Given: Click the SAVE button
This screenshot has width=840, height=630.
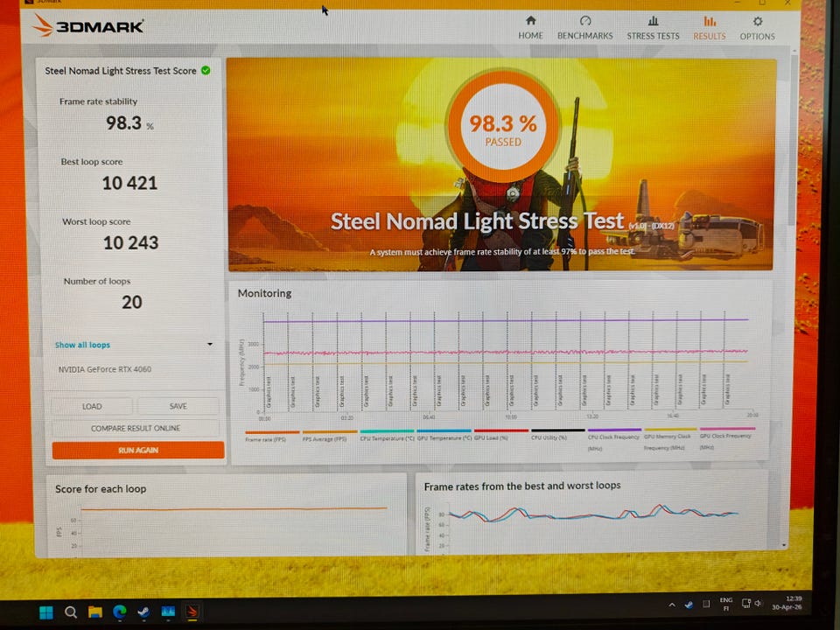Looking at the screenshot, I should coord(178,406).
